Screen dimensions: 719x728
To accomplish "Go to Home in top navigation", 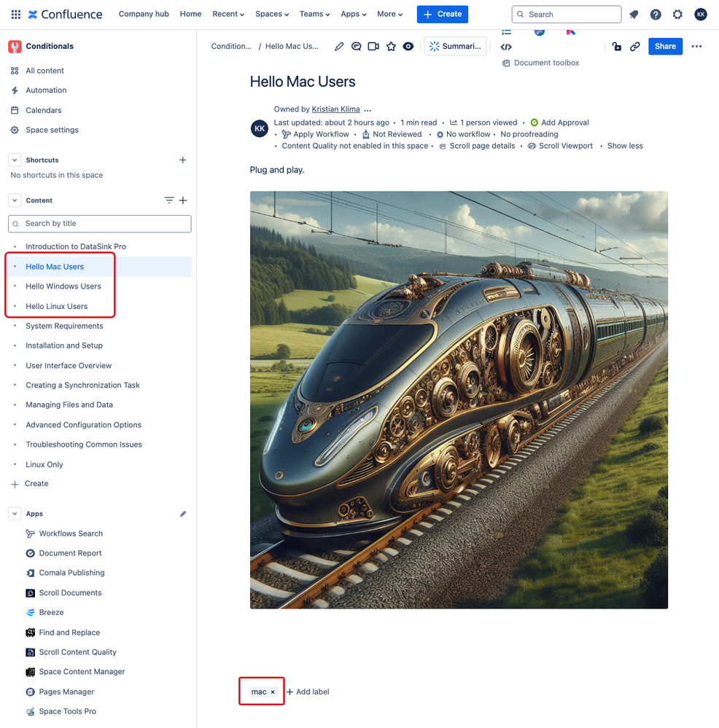I will 190,14.
